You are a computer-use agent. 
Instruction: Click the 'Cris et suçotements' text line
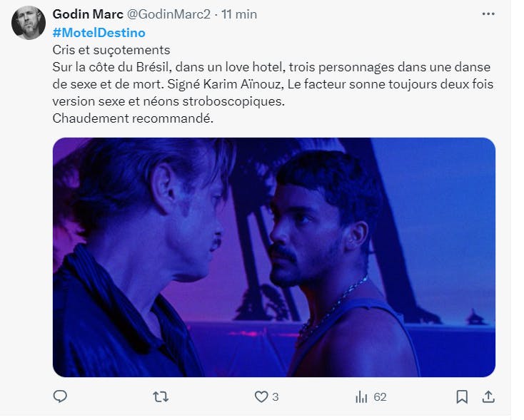pyautogui.click(x=111, y=50)
